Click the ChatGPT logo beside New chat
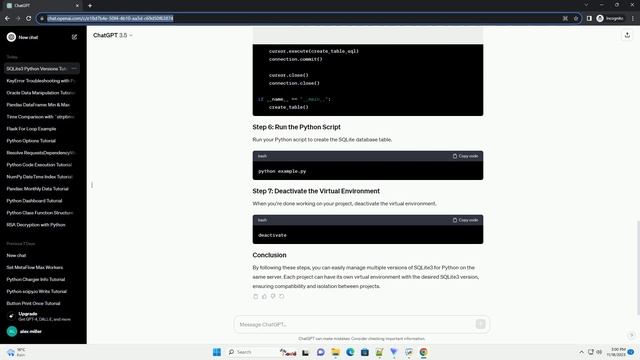Screen dimensions: 640x360 click(11, 37)
